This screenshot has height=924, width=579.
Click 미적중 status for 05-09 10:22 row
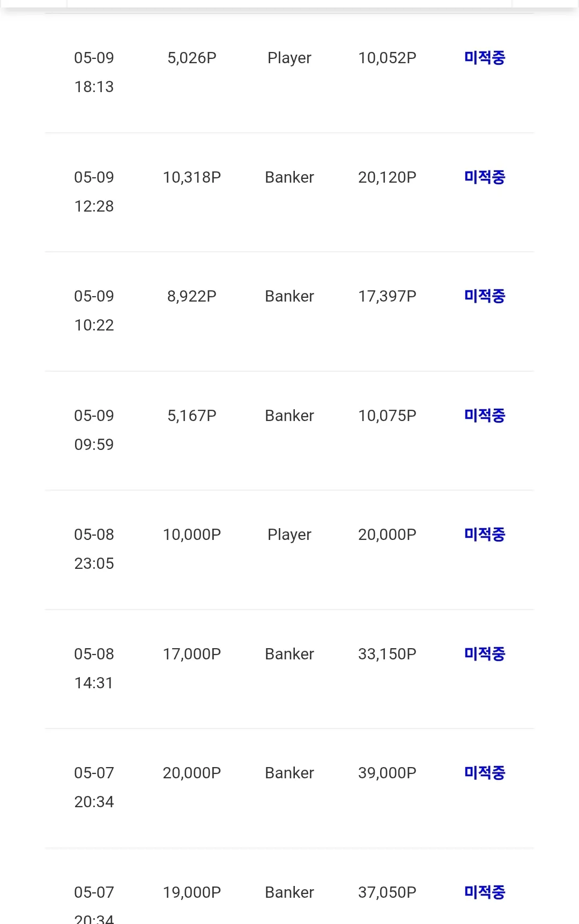click(x=485, y=296)
